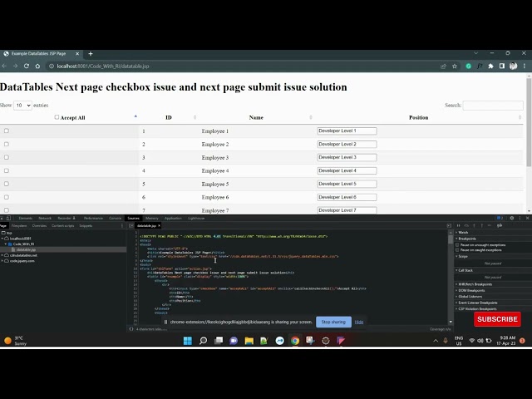Click the Search input field
This screenshot has height=399, width=532.
493,106
